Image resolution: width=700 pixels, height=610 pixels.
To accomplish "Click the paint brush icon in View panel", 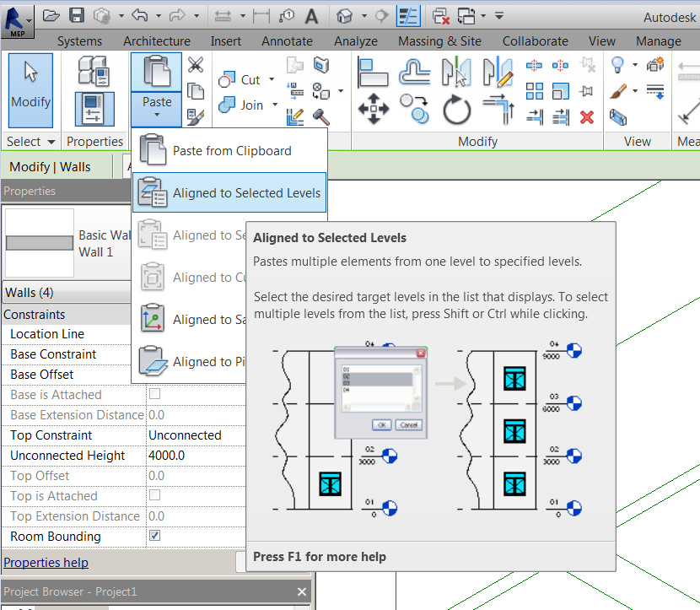I will pyautogui.click(x=618, y=91).
